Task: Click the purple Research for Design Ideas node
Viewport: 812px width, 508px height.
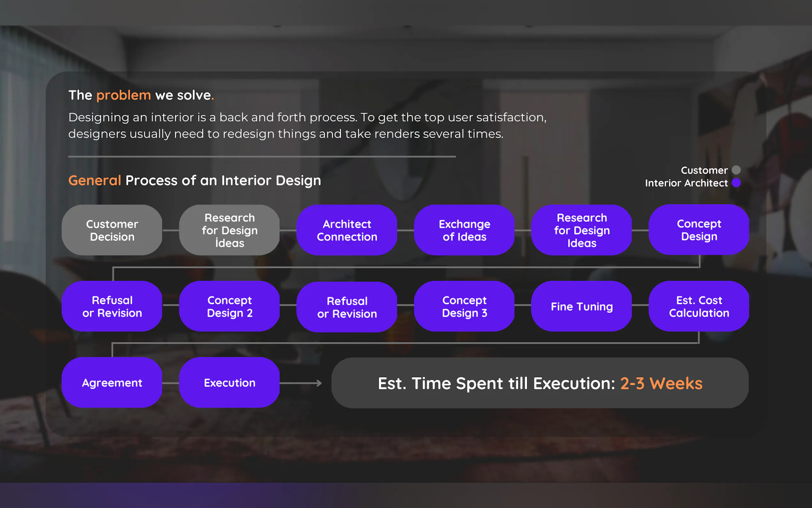Action: [x=582, y=230]
